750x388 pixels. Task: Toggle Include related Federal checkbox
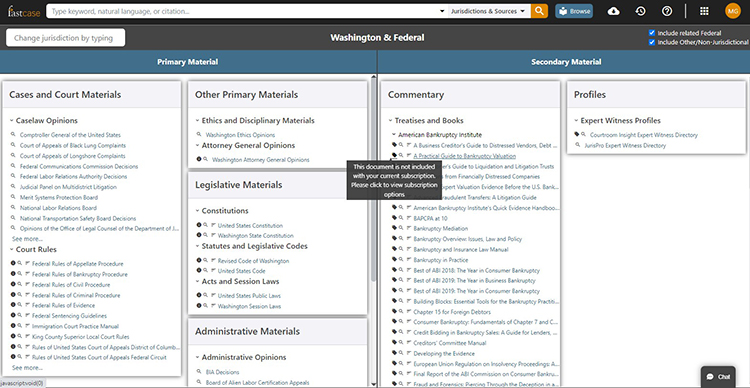[651, 33]
